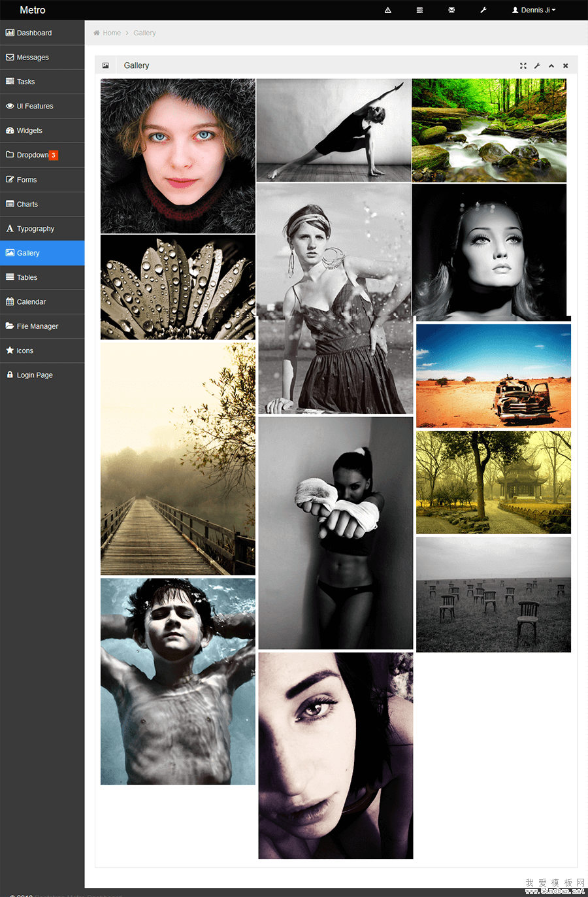Click the Home breadcrumb link
588x897 pixels.
112,33
